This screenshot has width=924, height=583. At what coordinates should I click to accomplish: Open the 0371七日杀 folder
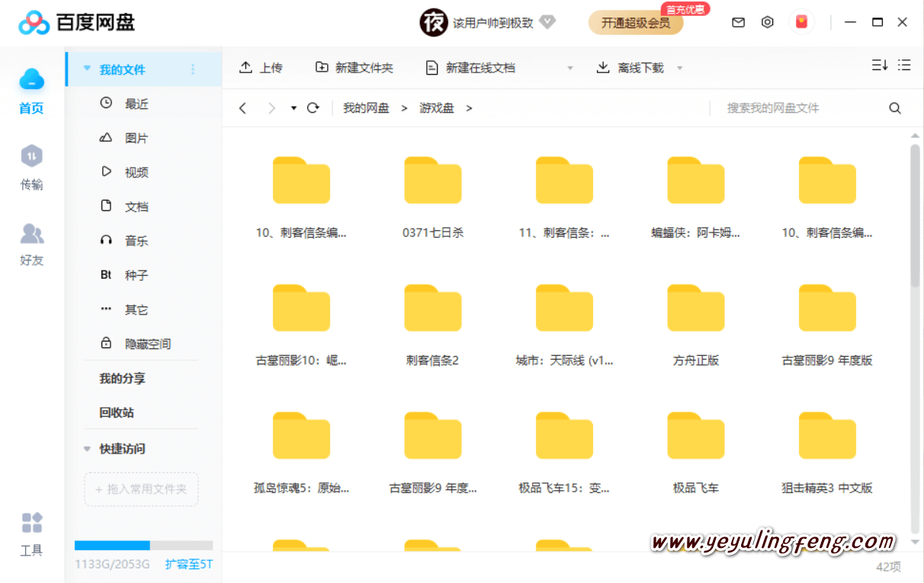[x=433, y=198]
